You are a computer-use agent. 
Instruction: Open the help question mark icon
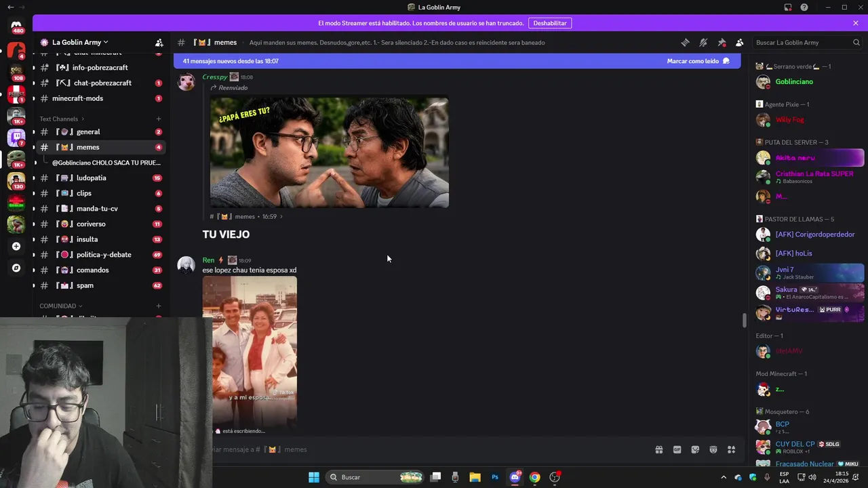point(804,7)
